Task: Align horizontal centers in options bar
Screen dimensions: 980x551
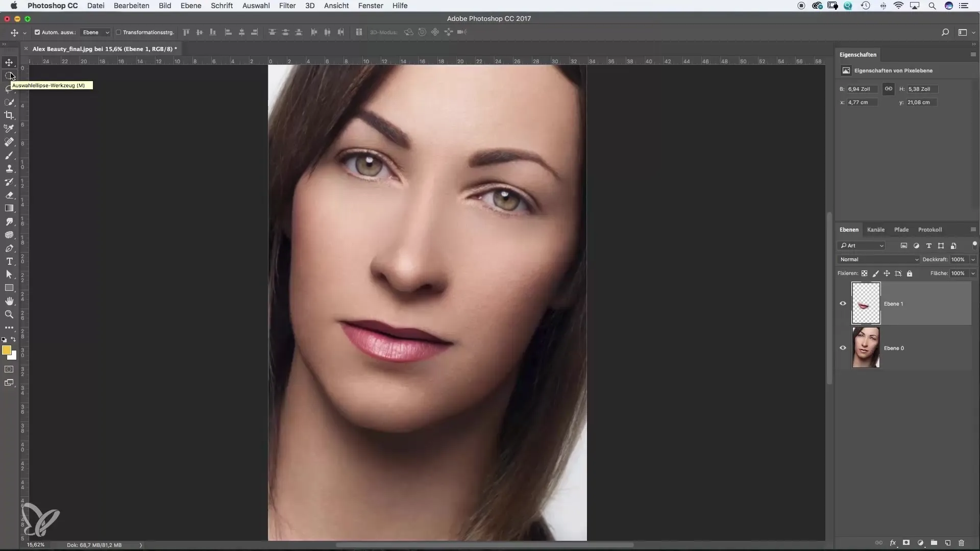Action: pyautogui.click(x=242, y=32)
